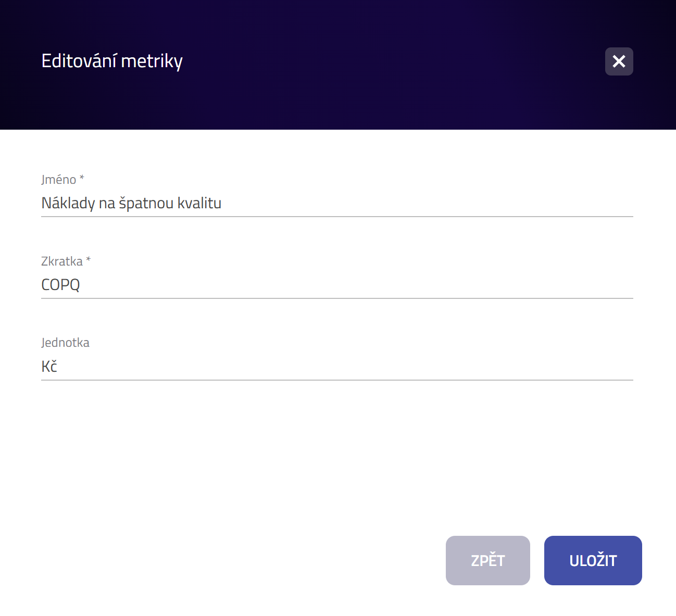
Task: Close the Editování metriky dialog
Action: [x=619, y=61]
